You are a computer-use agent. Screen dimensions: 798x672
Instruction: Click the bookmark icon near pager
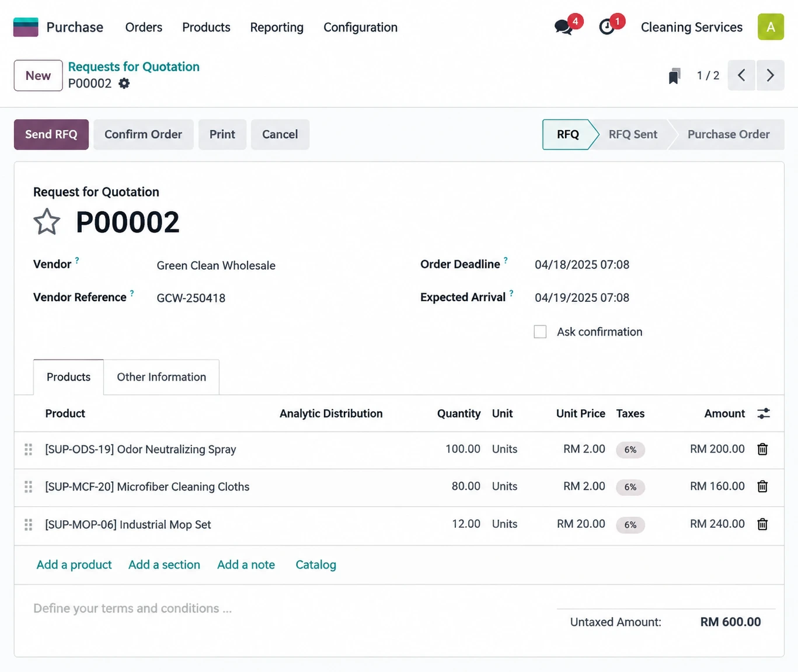(x=674, y=76)
